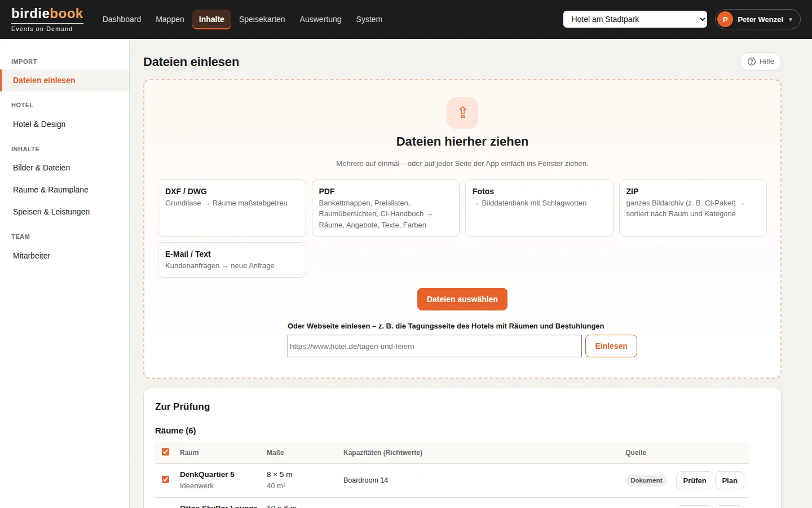Click the Dokument source badge

point(646,480)
